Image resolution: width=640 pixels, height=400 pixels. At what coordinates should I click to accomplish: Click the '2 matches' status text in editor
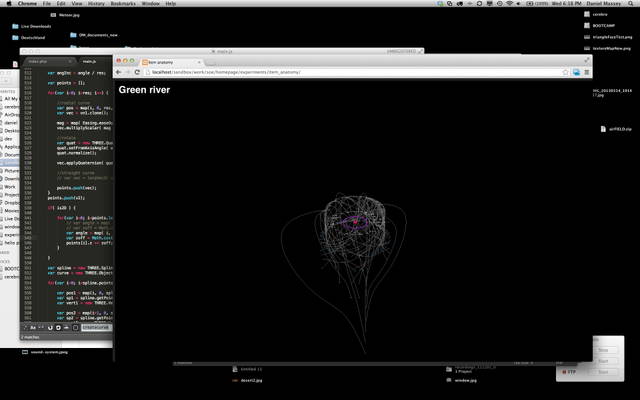click(31, 337)
